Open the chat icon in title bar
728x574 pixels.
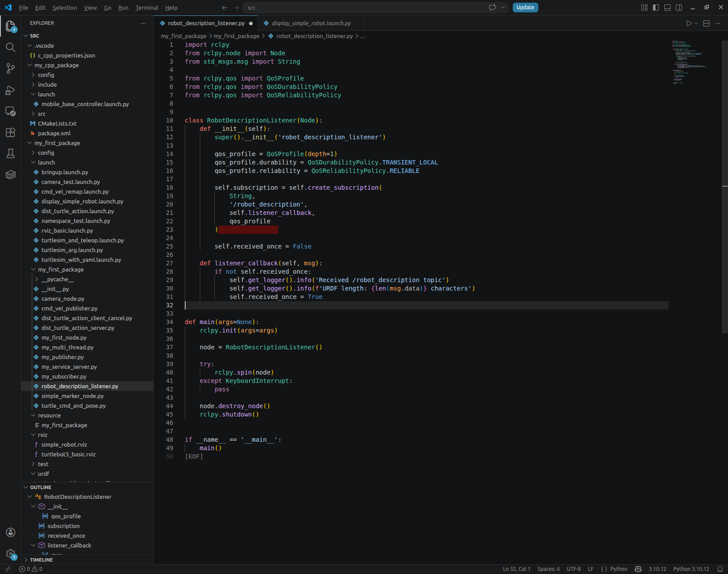click(492, 8)
